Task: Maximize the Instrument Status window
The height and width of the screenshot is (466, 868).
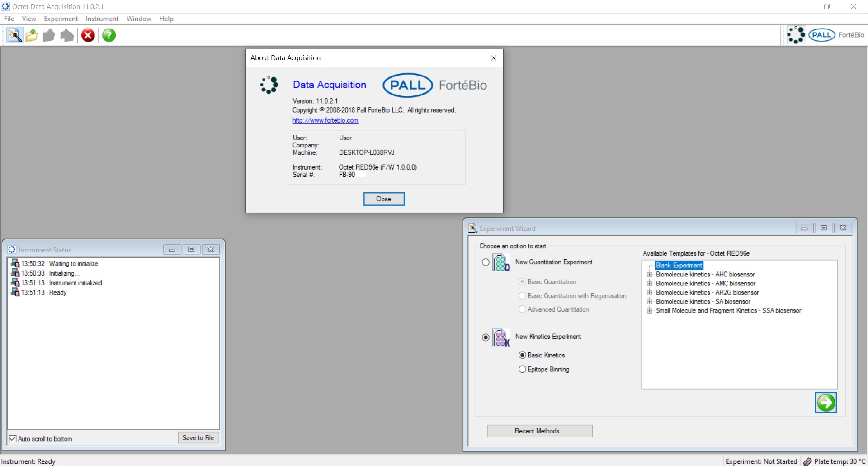Action: (x=191, y=249)
